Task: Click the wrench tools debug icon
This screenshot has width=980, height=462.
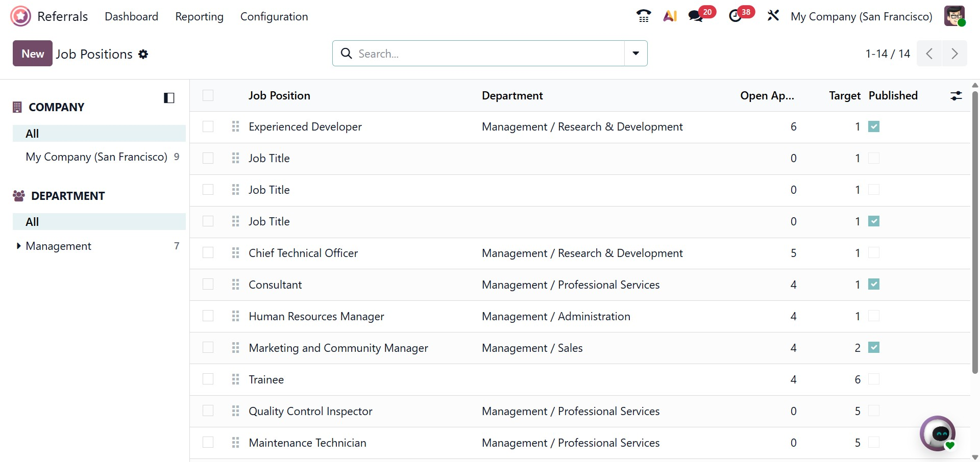Action: click(x=773, y=16)
